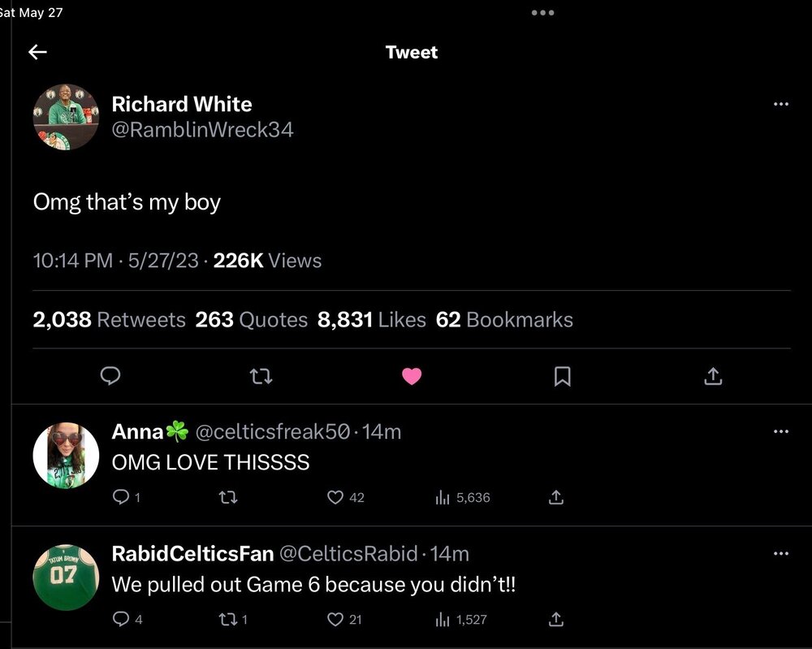Like Anna's reply
Image resolution: width=812 pixels, height=649 pixels.
click(x=335, y=497)
